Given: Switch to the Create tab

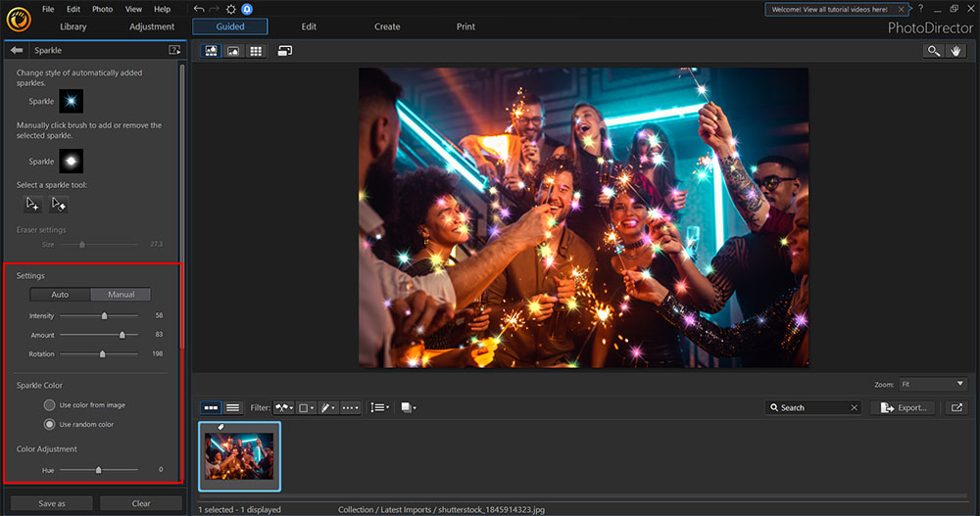Looking at the screenshot, I should pyautogui.click(x=387, y=26).
